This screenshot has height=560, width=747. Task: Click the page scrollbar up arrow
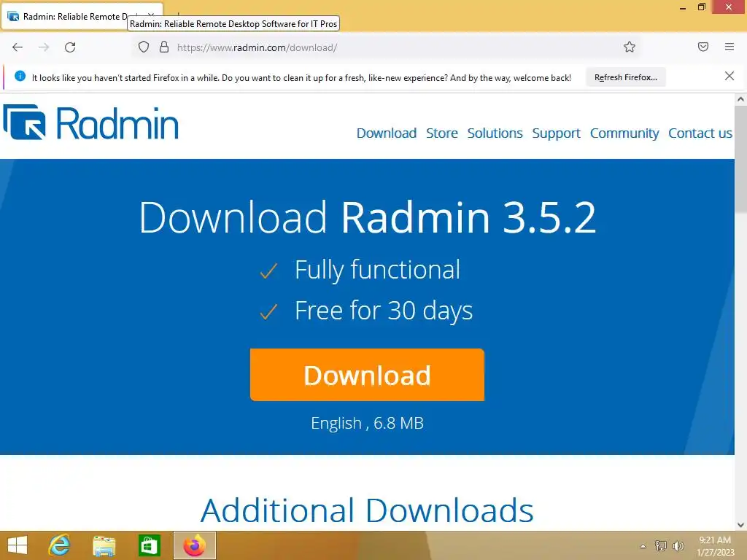point(740,99)
